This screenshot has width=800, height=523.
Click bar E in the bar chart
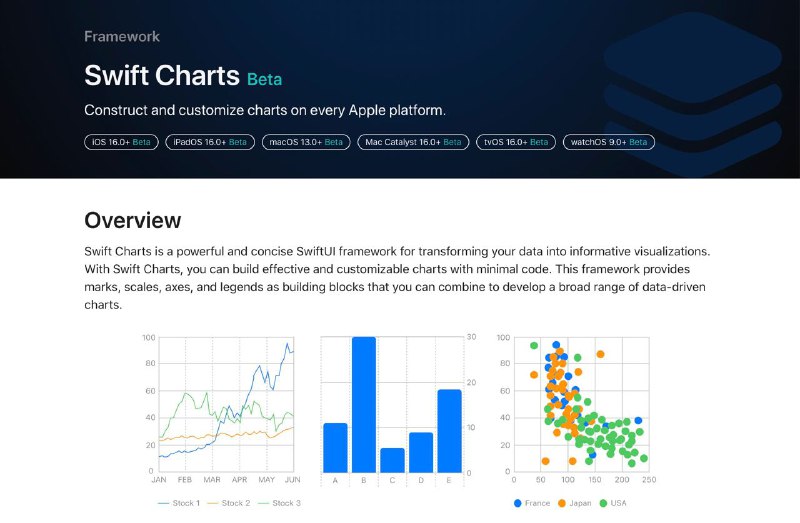coord(449,431)
